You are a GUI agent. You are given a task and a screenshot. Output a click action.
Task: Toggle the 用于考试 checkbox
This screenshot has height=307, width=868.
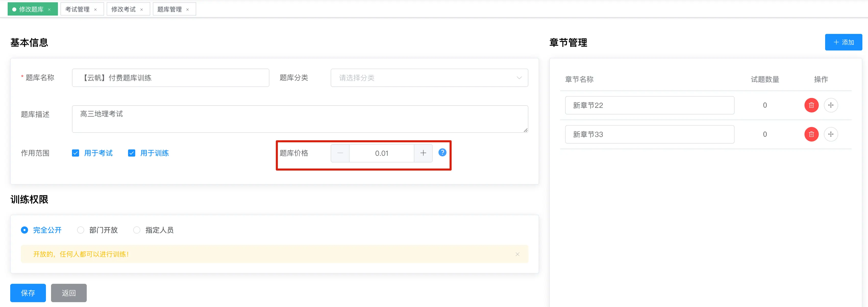[x=76, y=153]
